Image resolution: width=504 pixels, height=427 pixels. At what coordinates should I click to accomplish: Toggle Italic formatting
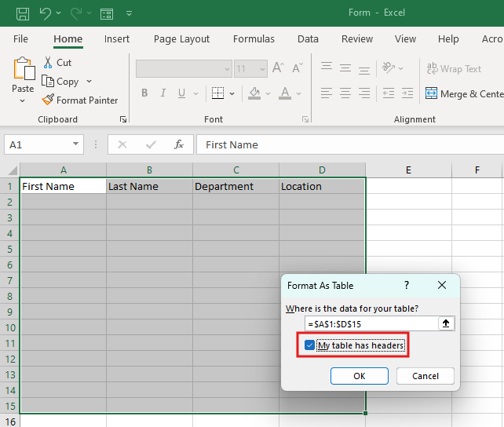[x=163, y=93]
